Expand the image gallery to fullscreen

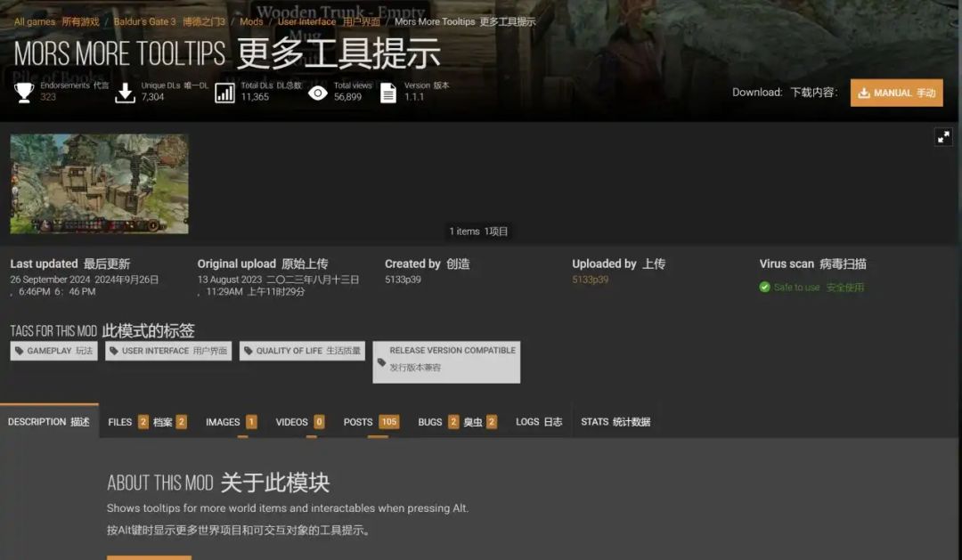pyautogui.click(x=943, y=137)
